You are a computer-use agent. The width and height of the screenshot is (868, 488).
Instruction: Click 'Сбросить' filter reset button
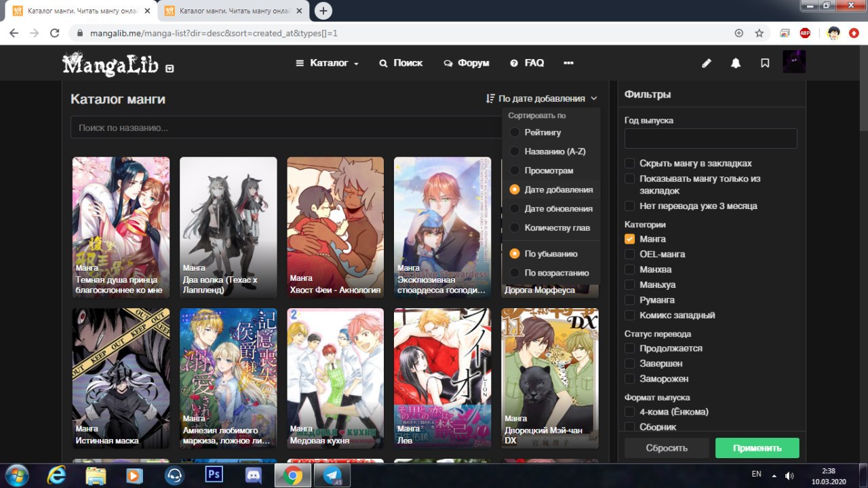coord(667,448)
